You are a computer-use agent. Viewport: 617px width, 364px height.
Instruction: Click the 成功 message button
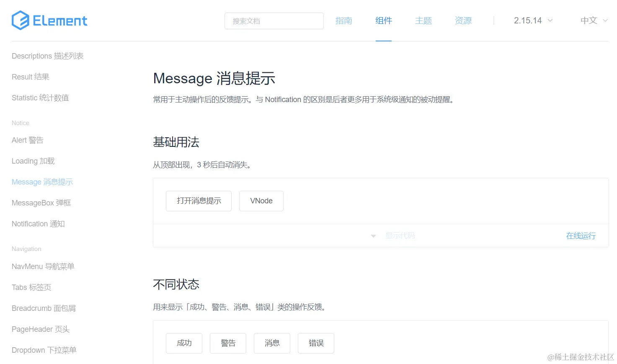coord(184,343)
